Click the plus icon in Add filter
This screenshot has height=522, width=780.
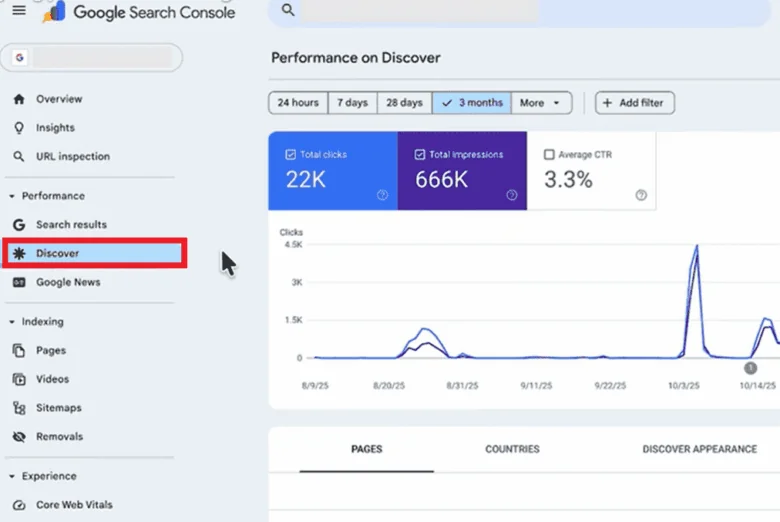[x=607, y=103]
